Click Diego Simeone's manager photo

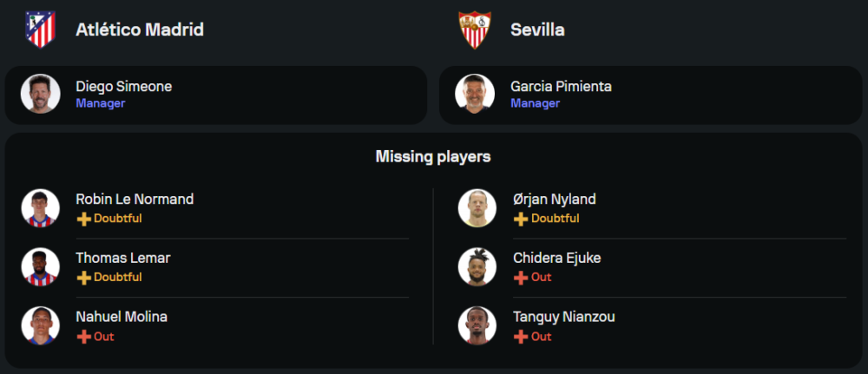click(41, 94)
